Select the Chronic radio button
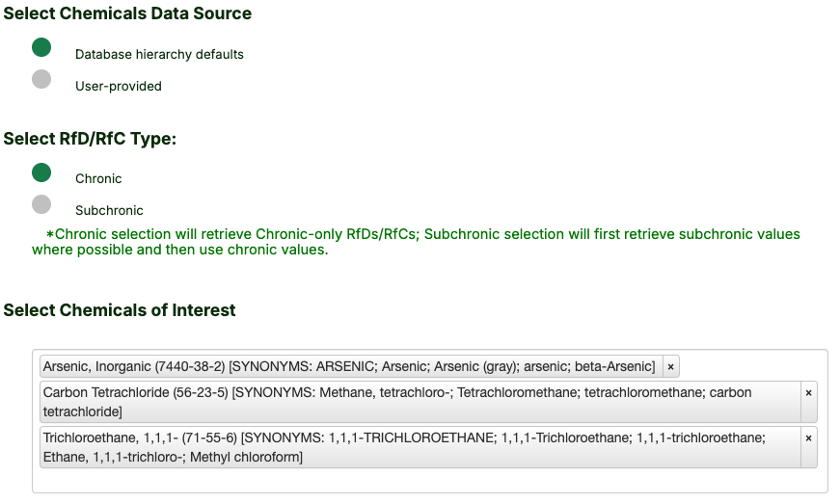 point(41,172)
